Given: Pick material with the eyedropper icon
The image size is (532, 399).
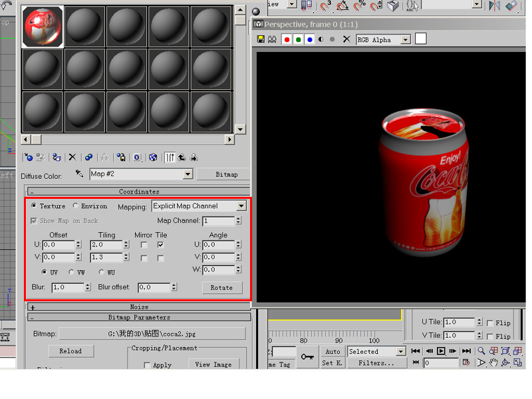Looking at the screenshot, I should click(x=79, y=174).
